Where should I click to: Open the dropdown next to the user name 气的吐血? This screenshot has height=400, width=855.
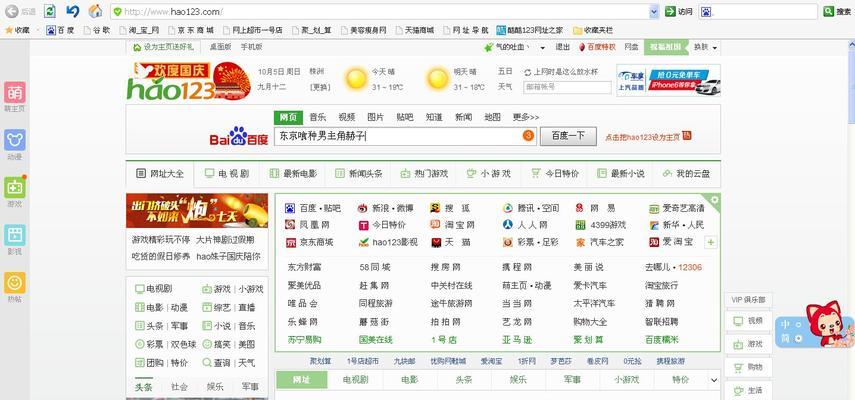click(x=543, y=48)
